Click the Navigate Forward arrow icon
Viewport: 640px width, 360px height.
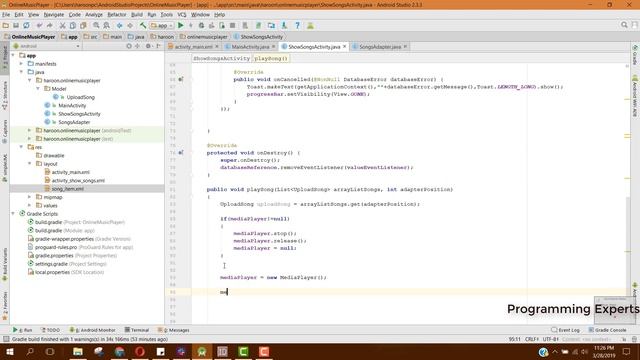point(130,25)
